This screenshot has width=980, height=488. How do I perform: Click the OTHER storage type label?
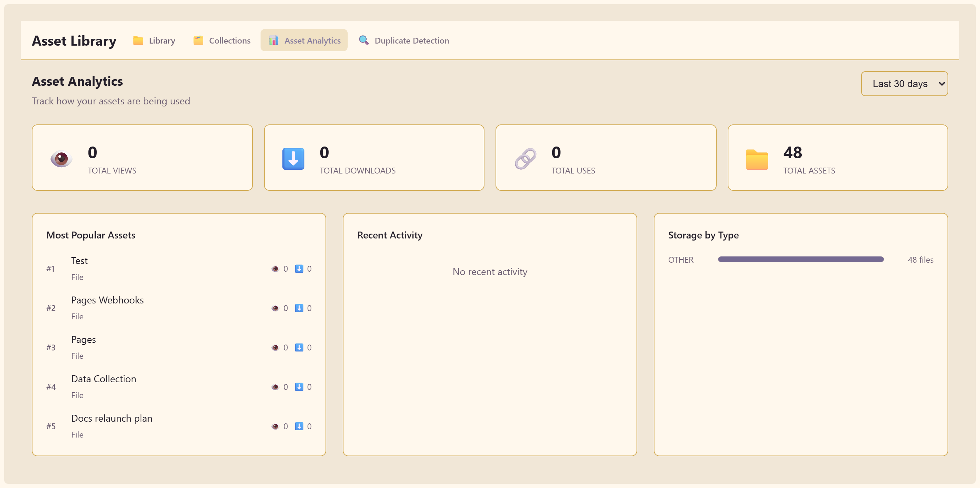pos(681,260)
